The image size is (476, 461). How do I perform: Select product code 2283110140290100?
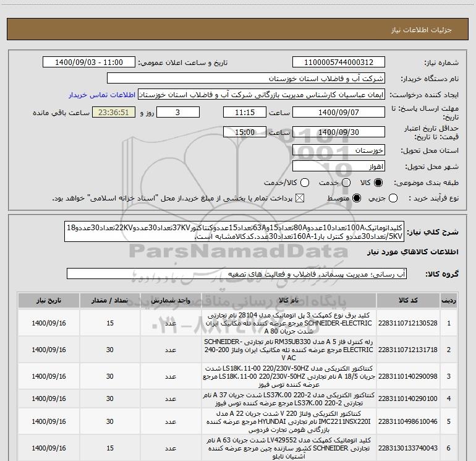[x=408, y=399]
